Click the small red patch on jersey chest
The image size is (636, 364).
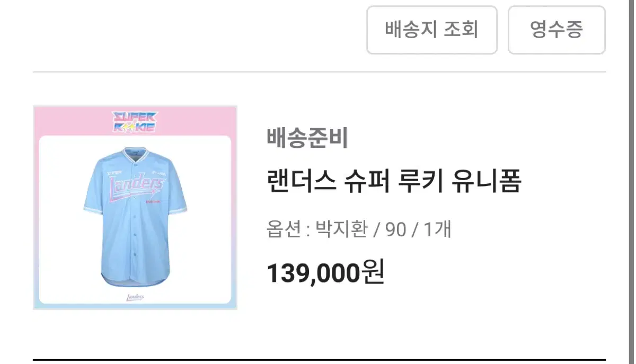(153, 201)
